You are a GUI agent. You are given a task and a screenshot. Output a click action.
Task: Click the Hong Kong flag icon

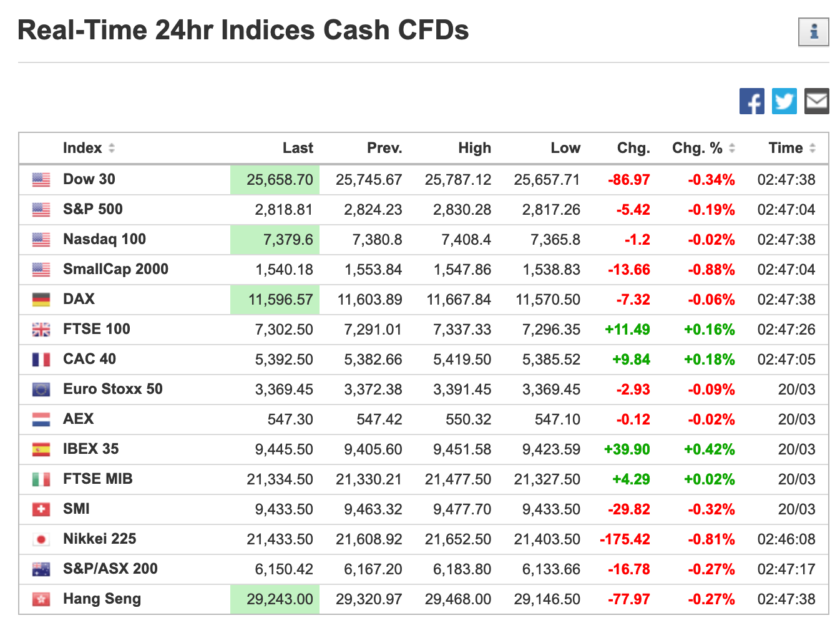click(x=41, y=599)
